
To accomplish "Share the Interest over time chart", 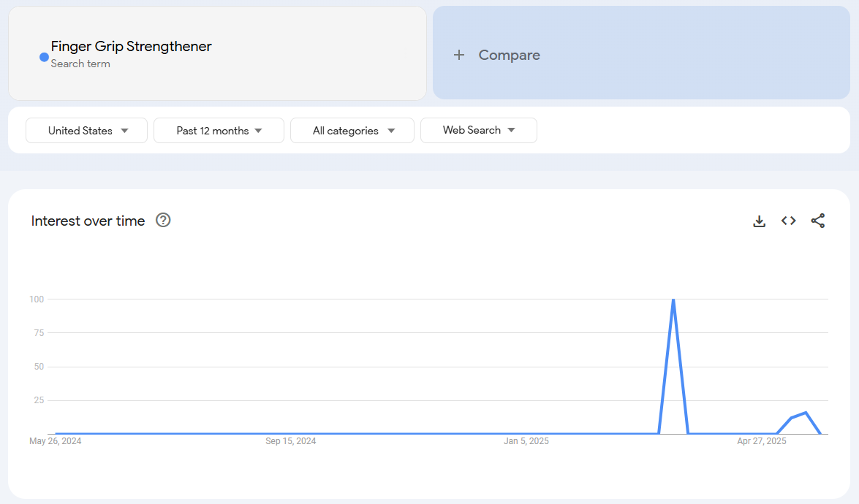I will click(817, 221).
